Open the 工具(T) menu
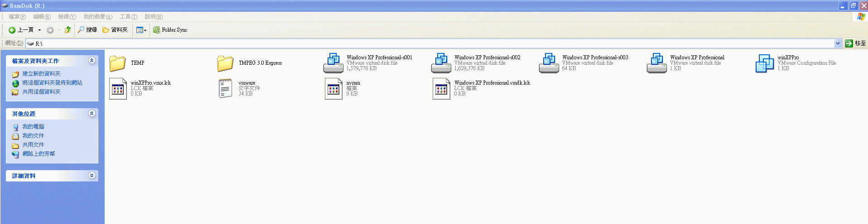This screenshot has width=868, height=224. click(x=129, y=17)
